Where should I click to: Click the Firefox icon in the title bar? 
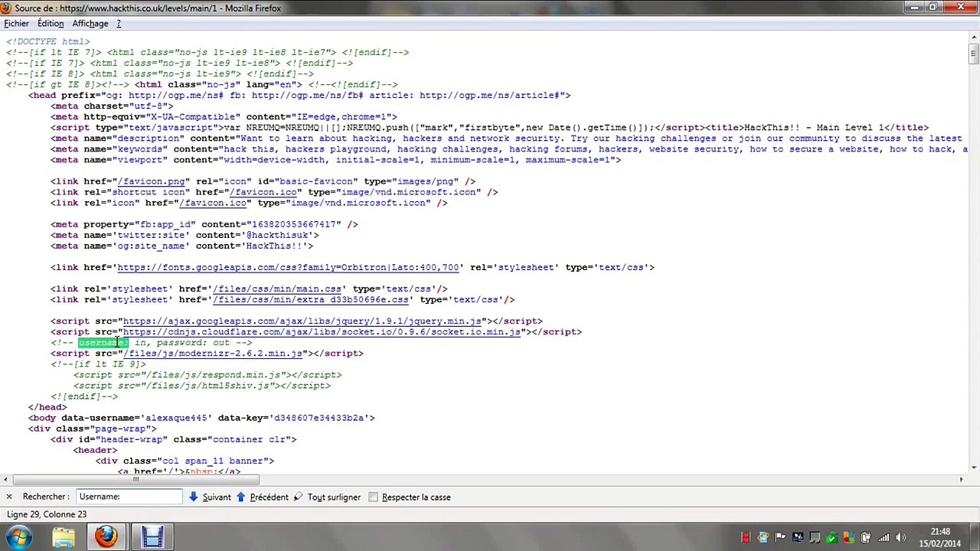tap(7, 8)
